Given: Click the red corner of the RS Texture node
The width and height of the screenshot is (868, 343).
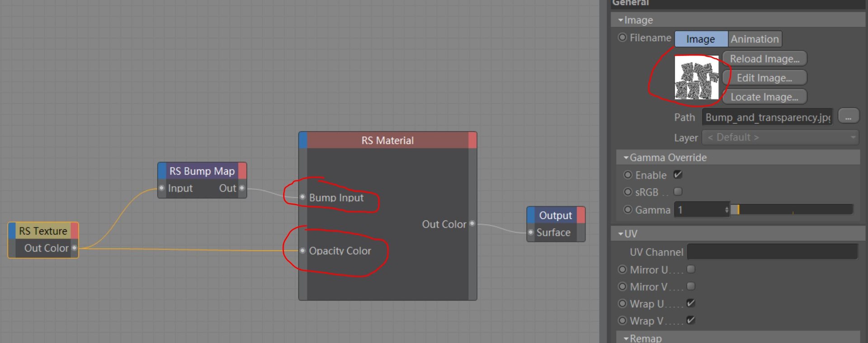Looking at the screenshot, I should 75,231.
